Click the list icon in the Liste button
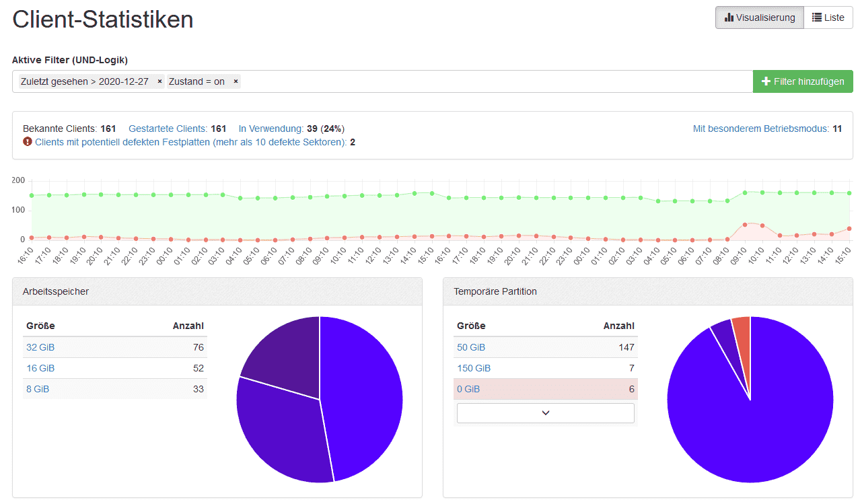The height and width of the screenshot is (504, 860). click(x=816, y=17)
